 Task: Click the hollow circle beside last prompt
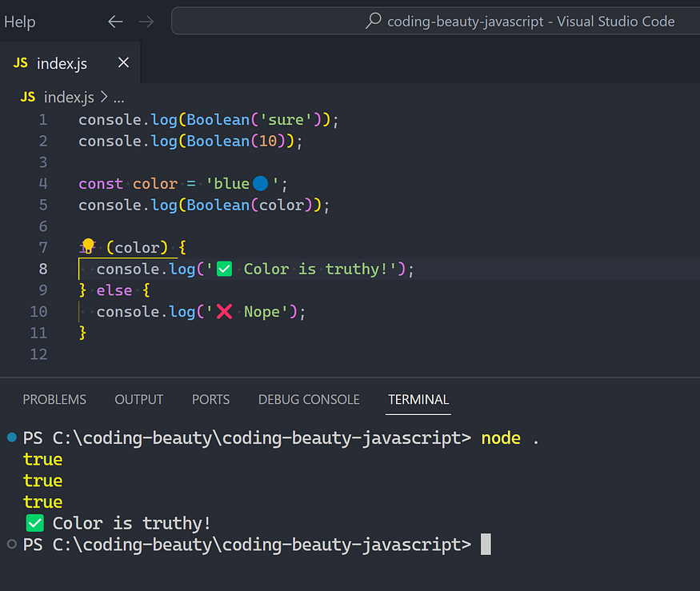(x=12, y=544)
